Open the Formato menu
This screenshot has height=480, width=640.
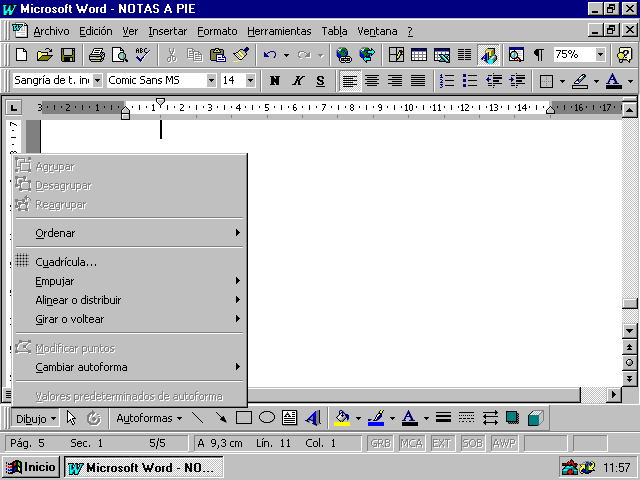(x=217, y=31)
